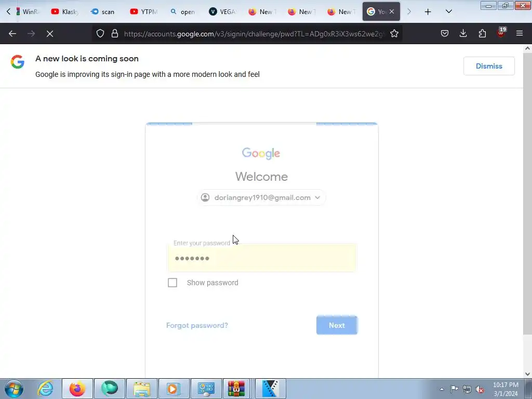Open Windows Media Player from taskbar
The height and width of the screenshot is (399, 532).
pyautogui.click(x=174, y=389)
